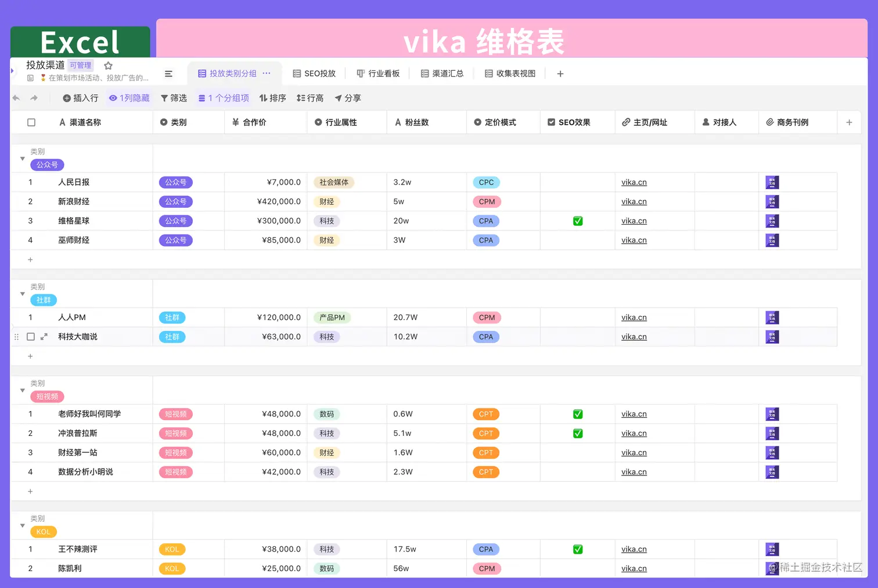Click the 合作价 cell for 巫师财经
This screenshot has height=588, width=878.
click(x=267, y=240)
